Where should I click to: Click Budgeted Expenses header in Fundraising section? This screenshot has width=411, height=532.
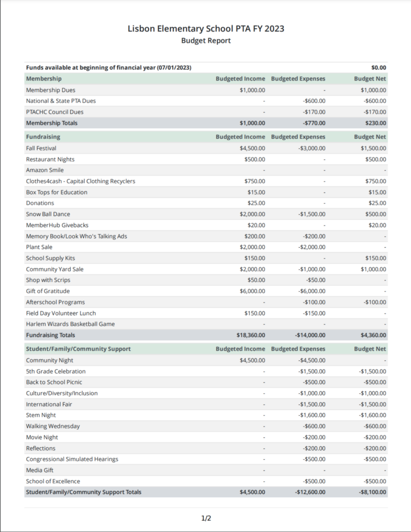[298, 137]
